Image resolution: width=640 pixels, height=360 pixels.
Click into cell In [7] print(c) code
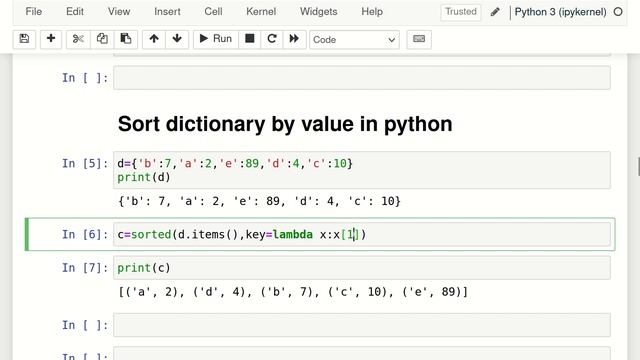(x=362, y=268)
